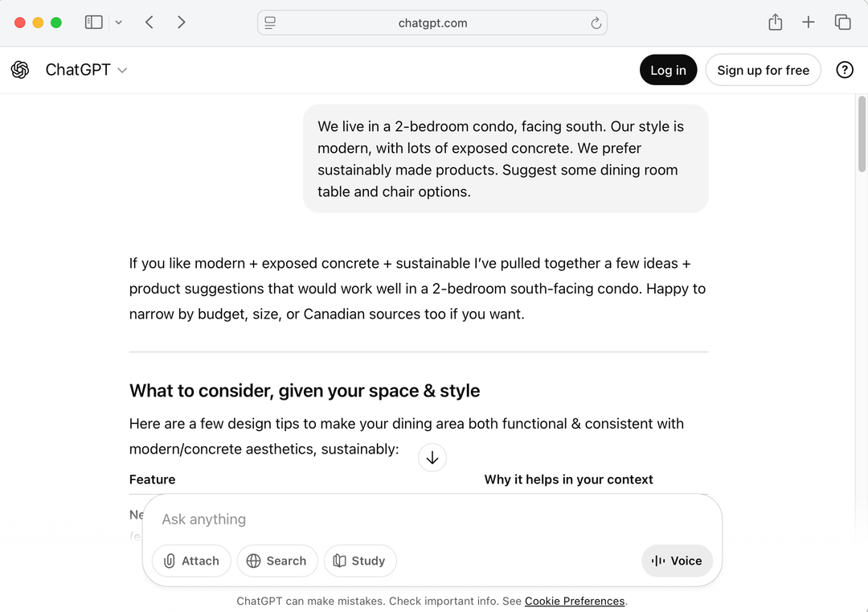Open the ChatGPT logo home icon

20,70
